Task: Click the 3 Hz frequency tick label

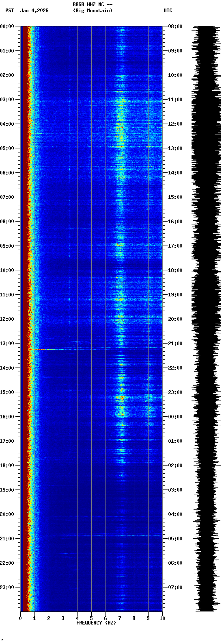Action: coord(63,618)
